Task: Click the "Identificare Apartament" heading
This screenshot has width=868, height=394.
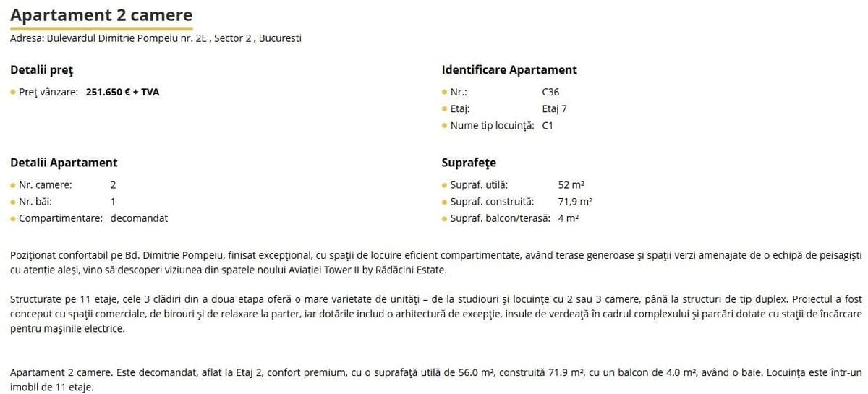Action: coord(509,70)
